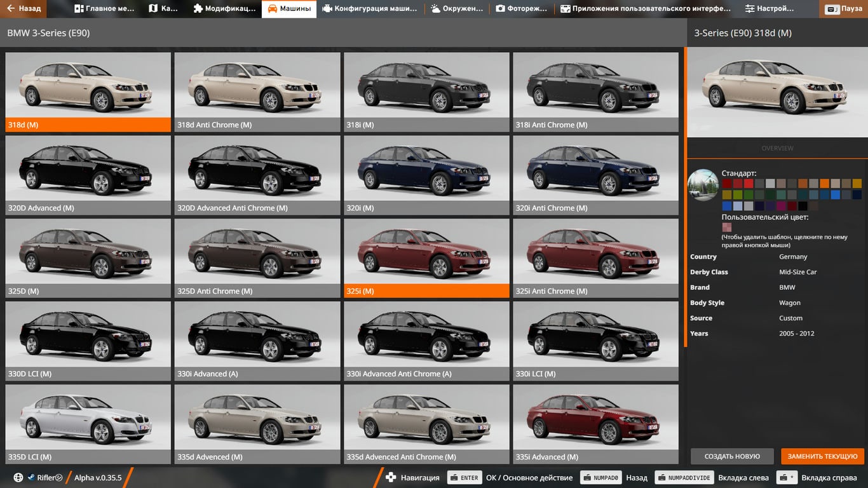The image size is (868, 488).
Task: Pick the 330i LCI (M) configuration
Action: click(x=595, y=341)
